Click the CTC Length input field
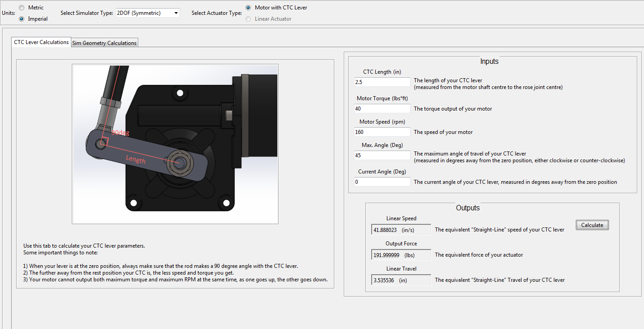The width and height of the screenshot is (644, 329). click(382, 82)
